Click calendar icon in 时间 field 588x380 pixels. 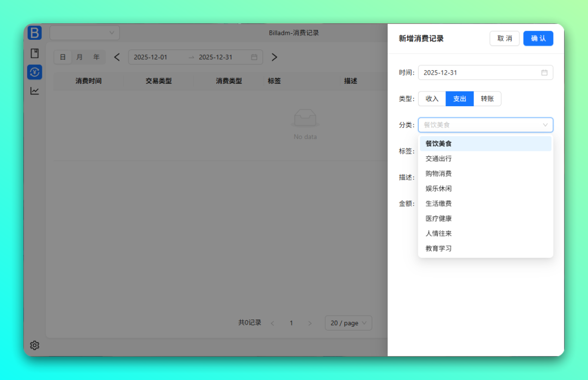(x=544, y=72)
